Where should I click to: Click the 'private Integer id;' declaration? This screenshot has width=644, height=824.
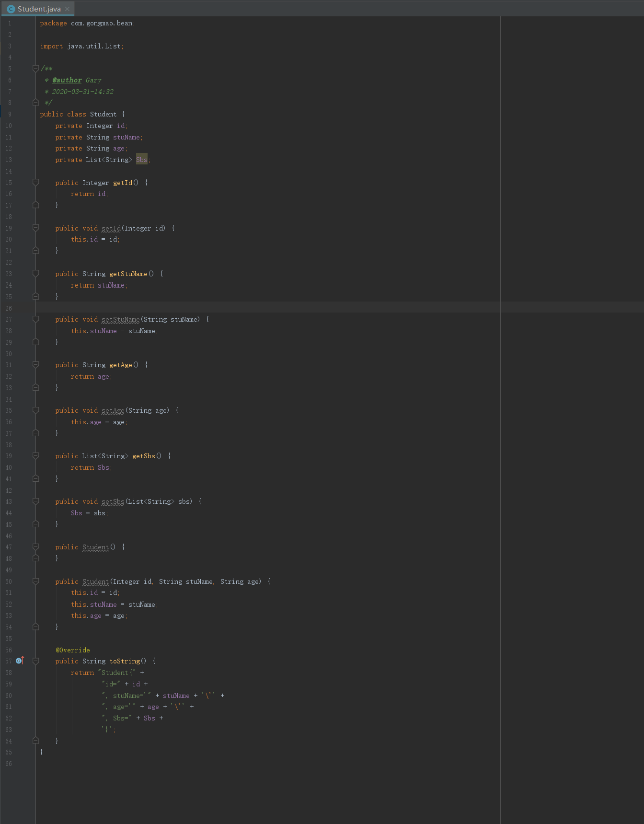[x=91, y=126]
